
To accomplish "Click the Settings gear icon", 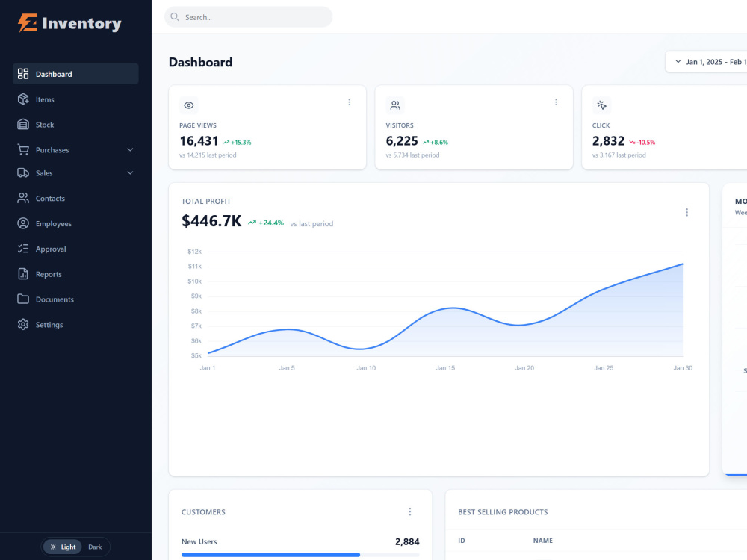I will [x=23, y=324].
